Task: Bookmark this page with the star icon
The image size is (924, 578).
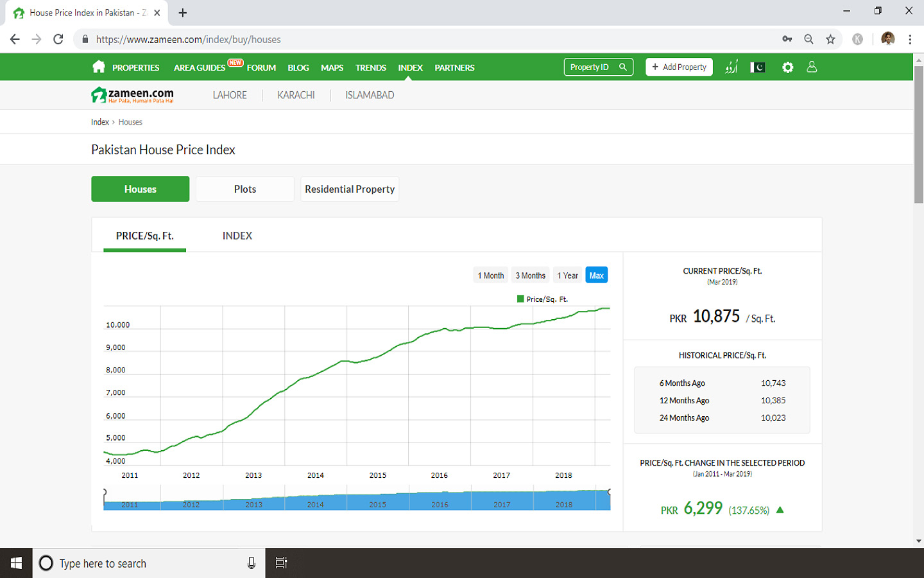Action: pyautogui.click(x=830, y=39)
